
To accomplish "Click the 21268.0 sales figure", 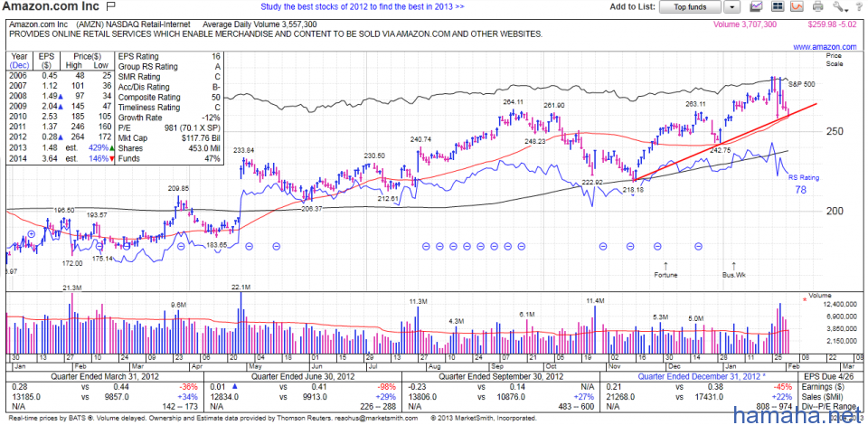I will [x=620, y=397].
